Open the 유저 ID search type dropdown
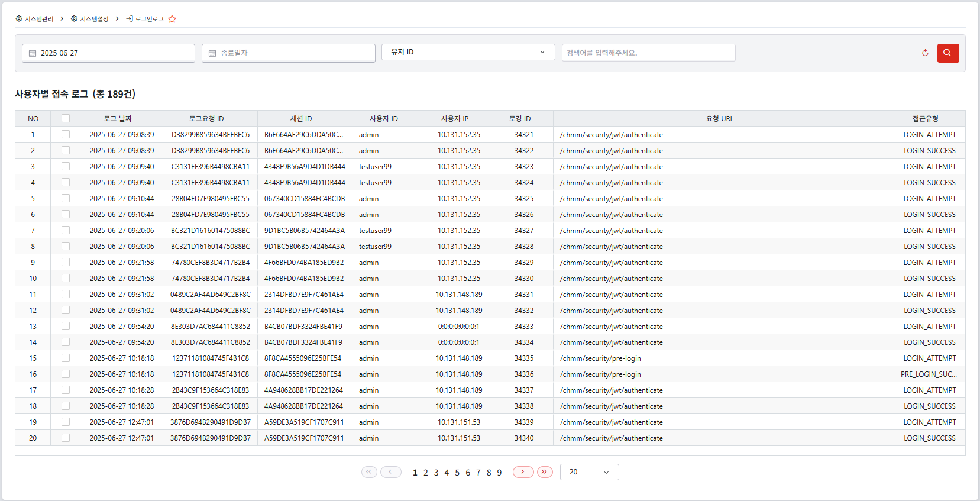The image size is (980, 501). click(468, 52)
